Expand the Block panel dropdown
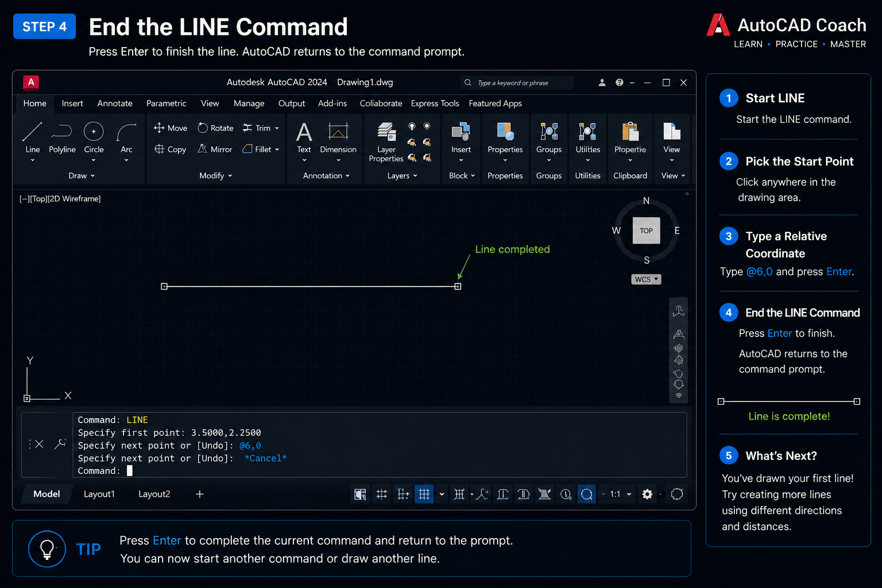Screen dimensions: 882x588 point(462,176)
